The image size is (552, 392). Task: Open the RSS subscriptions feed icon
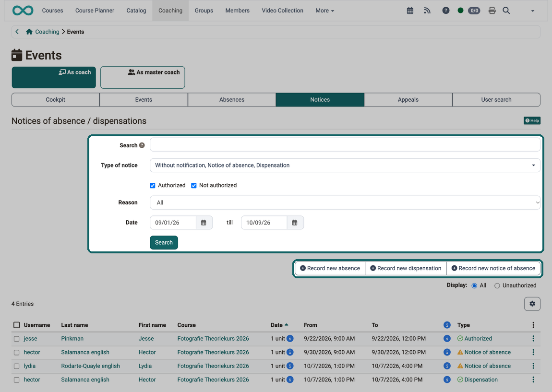coord(427,11)
